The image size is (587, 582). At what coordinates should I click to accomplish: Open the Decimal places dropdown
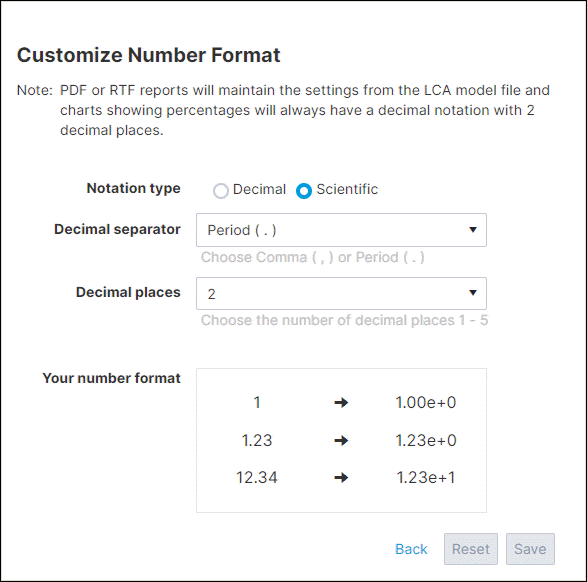coord(341,293)
